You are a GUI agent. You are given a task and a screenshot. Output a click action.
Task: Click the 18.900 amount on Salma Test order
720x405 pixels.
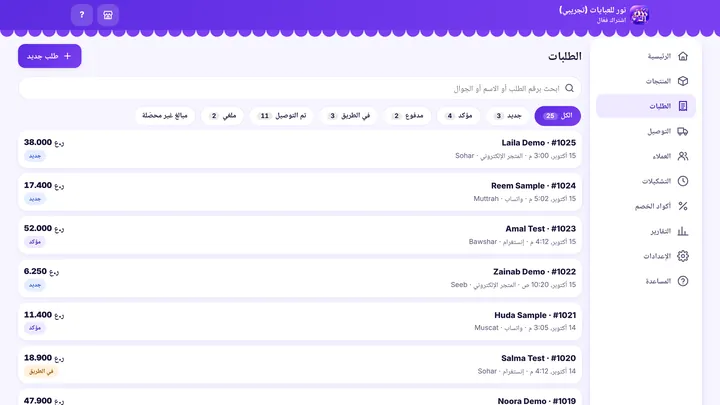[x=44, y=358]
